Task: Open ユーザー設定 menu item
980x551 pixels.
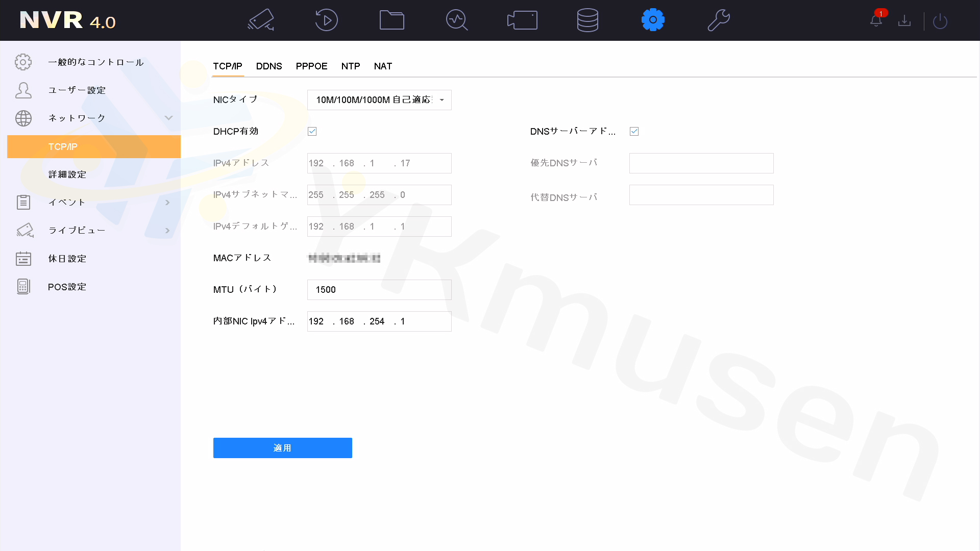Action: [x=77, y=90]
